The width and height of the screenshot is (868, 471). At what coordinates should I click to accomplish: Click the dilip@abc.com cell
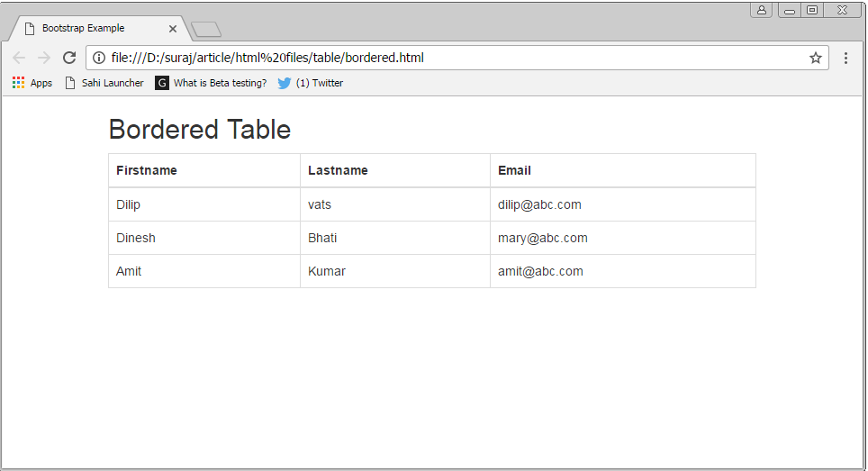click(x=539, y=204)
